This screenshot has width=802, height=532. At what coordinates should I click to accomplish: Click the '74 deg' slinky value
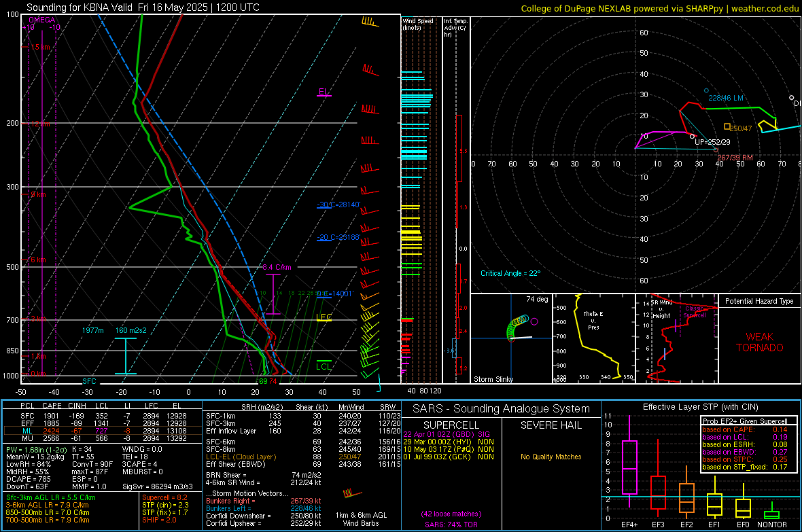click(537, 299)
